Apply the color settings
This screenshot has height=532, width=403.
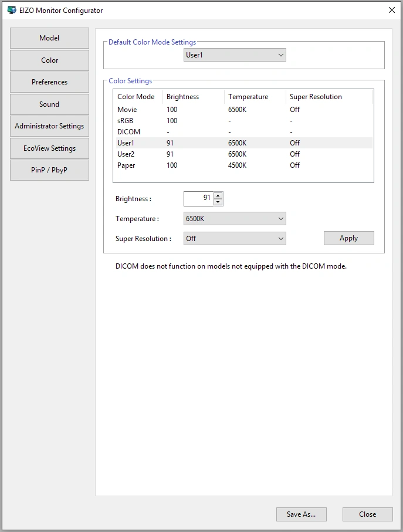pos(348,238)
